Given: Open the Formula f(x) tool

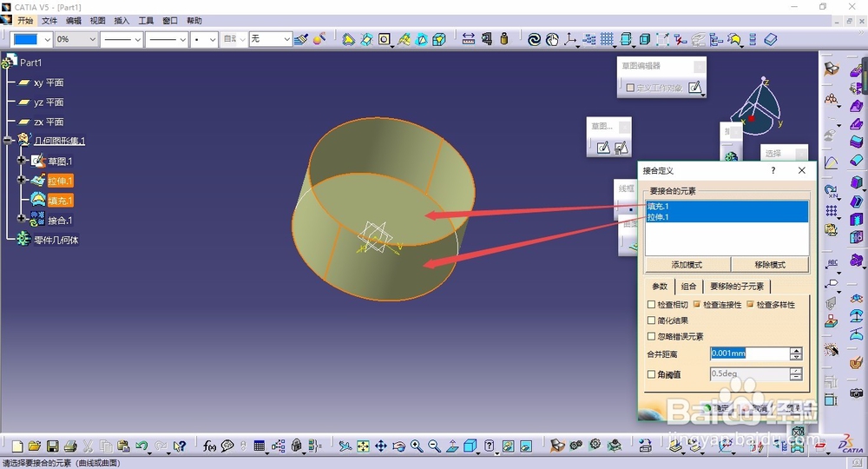Looking at the screenshot, I should 209,446.
